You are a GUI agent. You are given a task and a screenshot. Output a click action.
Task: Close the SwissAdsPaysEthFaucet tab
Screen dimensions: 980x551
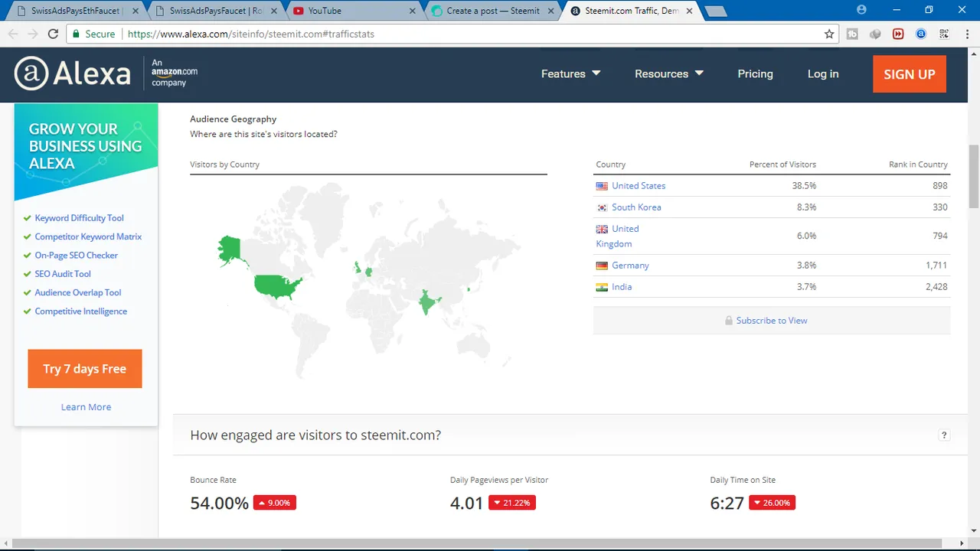pos(137,11)
